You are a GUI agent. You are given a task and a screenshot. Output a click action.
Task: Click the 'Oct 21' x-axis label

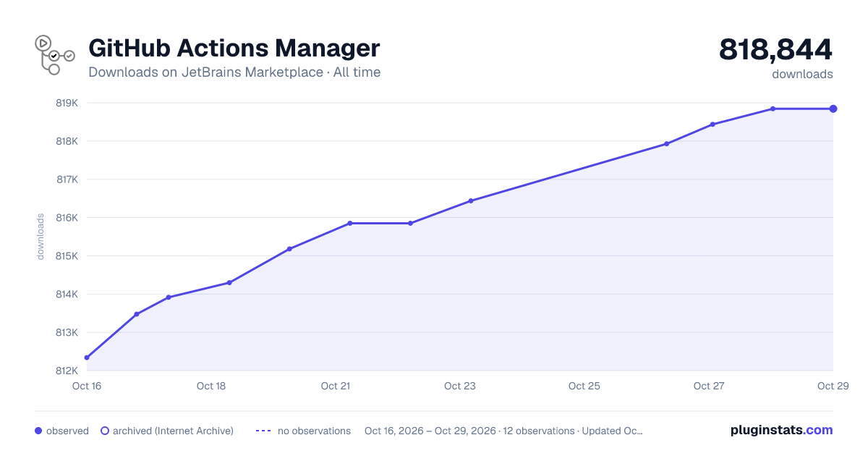pos(336,386)
